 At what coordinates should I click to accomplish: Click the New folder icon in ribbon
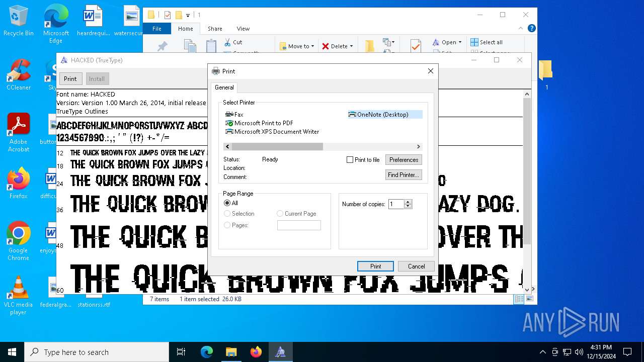pyautogui.click(x=370, y=46)
